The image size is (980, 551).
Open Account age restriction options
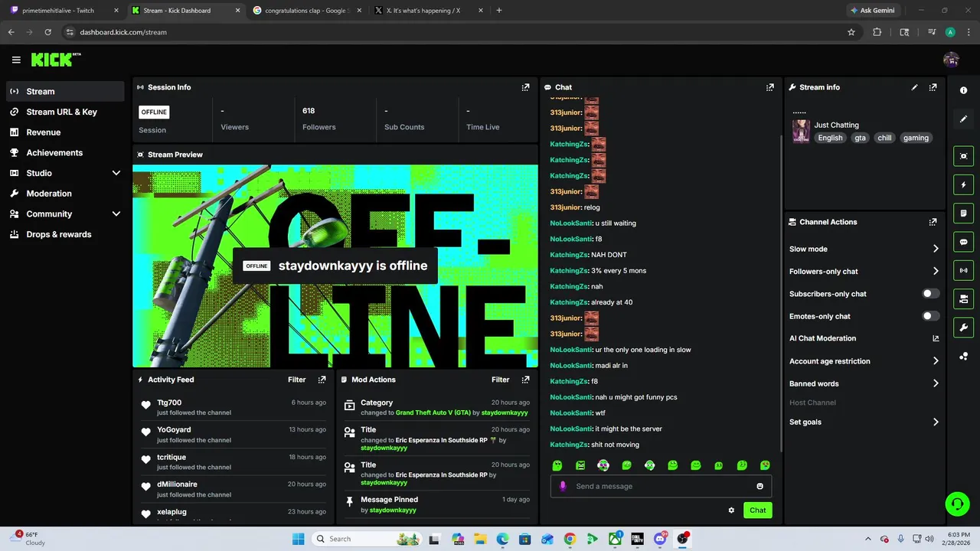pos(936,361)
